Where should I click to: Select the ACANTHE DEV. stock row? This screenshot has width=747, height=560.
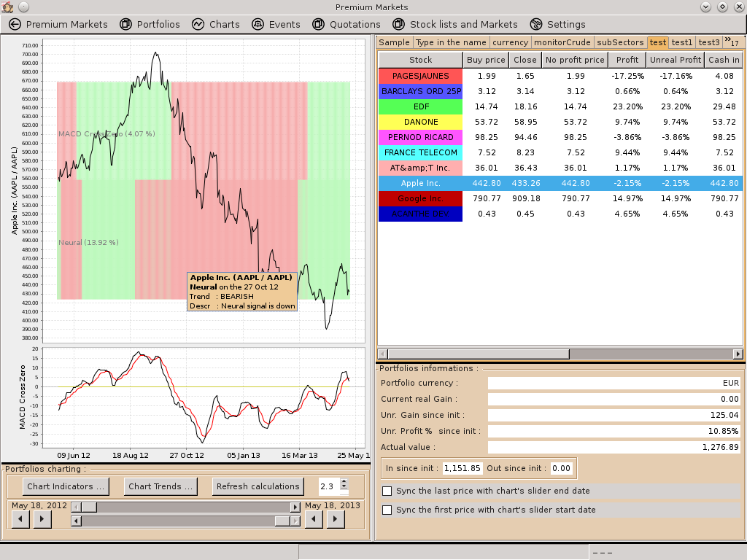[560, 214]
